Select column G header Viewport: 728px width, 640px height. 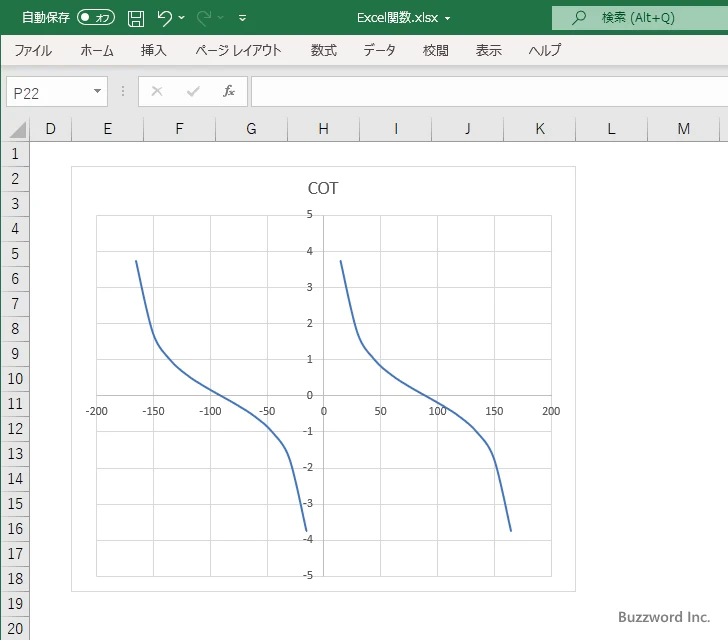click(x=252, y=129)
